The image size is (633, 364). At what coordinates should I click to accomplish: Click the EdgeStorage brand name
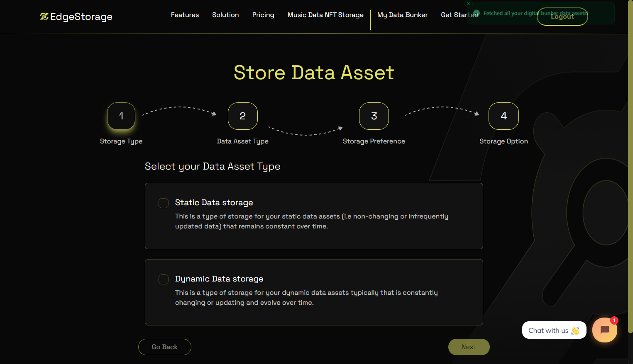tap(81, 17)
